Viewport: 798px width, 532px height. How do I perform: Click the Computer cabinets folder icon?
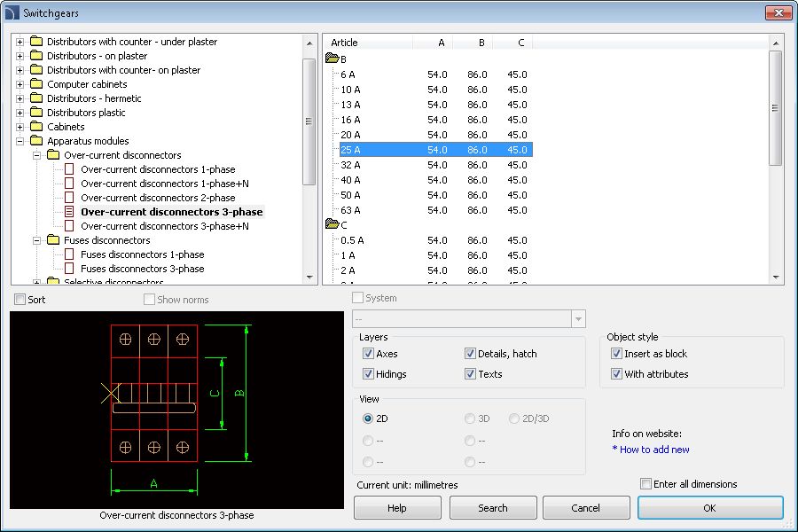tap(36, 84)
